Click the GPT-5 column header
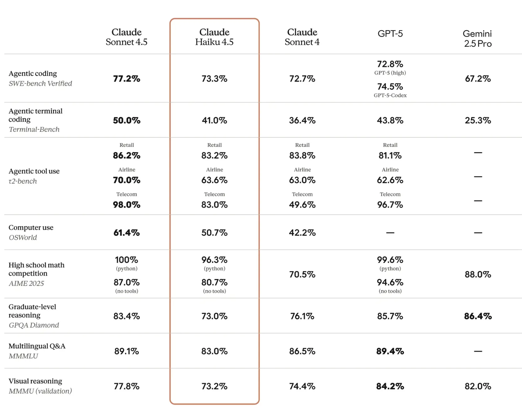522x420 pixels. click(x=390, y=34)
